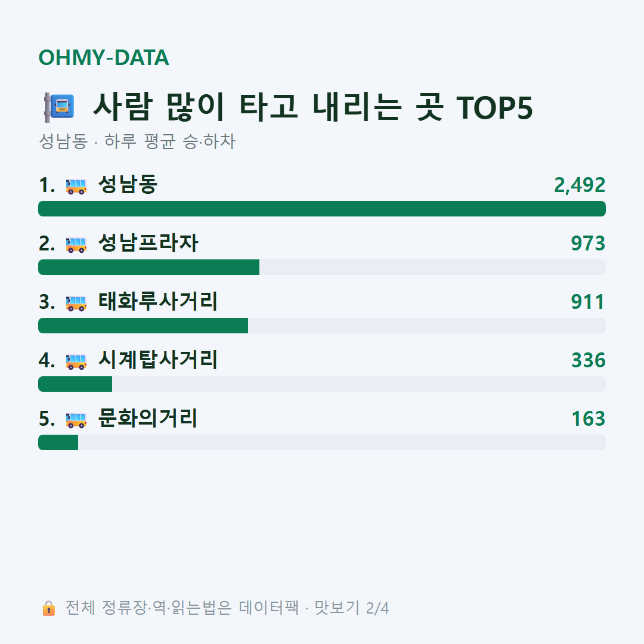
Task: Click the title 사람 많이 타고 내리는 곳 TOP5
Action: pos(312,107)
